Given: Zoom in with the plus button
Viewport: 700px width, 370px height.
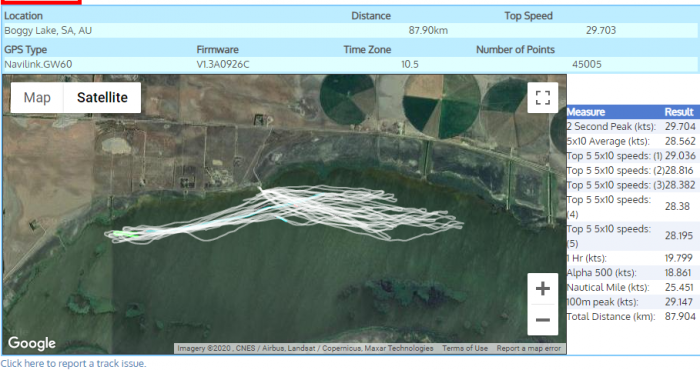Looking at the screenshot, I should tap(542, 289).
